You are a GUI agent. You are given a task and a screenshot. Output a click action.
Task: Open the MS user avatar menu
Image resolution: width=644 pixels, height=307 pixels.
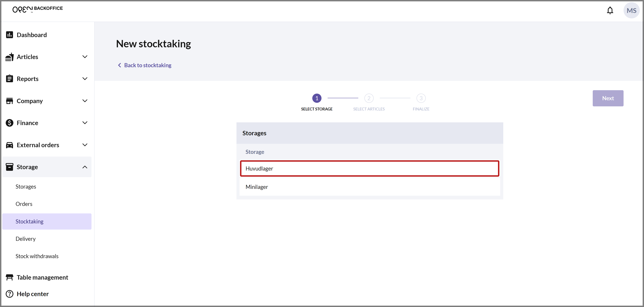631,11
